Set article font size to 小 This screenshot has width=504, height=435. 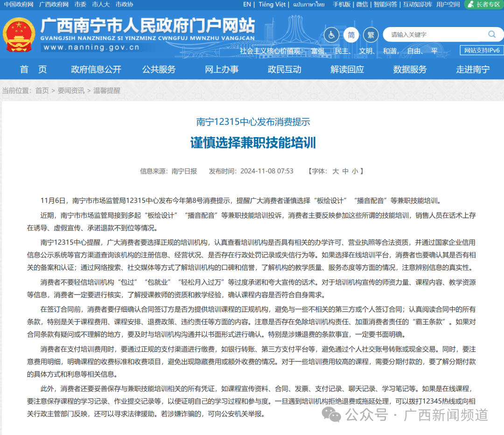tap(355, 171)
